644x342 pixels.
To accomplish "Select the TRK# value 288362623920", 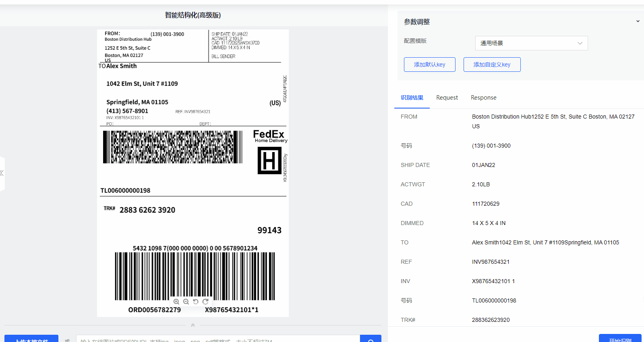I will [491, 320].
